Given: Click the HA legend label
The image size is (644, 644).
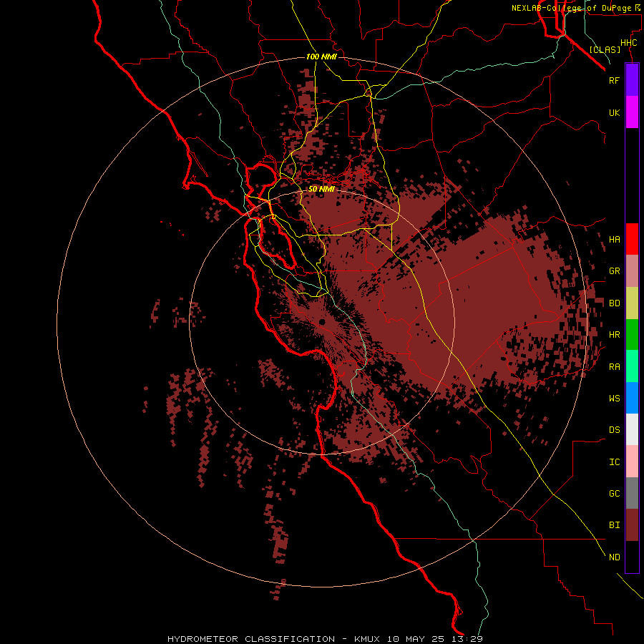Looking at the screenshot, I should coord(614,239).
